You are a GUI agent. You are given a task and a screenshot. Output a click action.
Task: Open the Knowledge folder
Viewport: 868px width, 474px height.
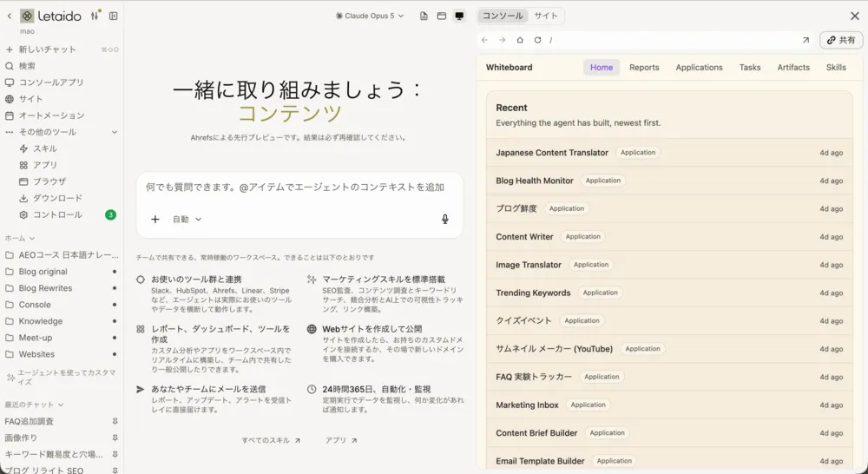(x=62, y=321)
